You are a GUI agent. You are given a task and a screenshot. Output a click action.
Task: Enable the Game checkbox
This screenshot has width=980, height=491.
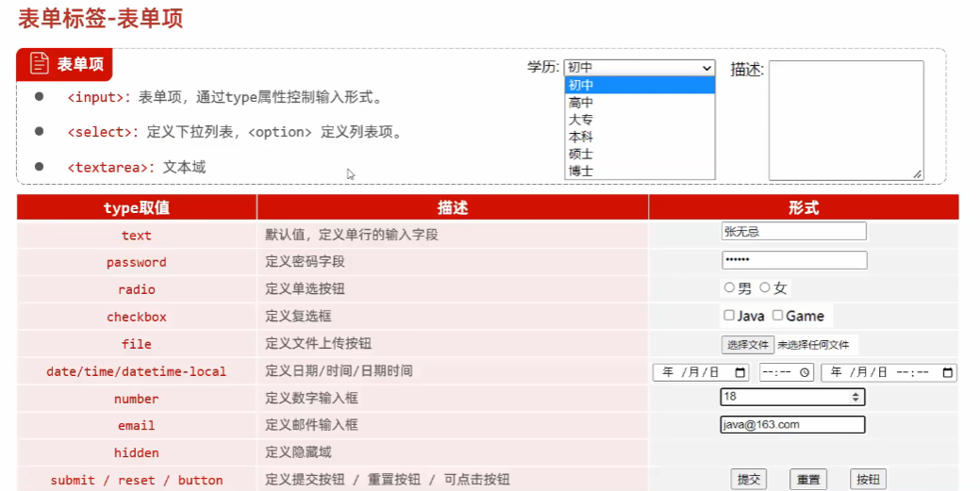(778, 315)
